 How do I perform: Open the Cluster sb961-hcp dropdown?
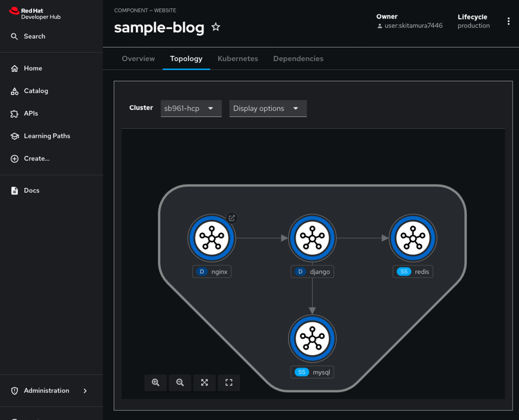(191, 108)
